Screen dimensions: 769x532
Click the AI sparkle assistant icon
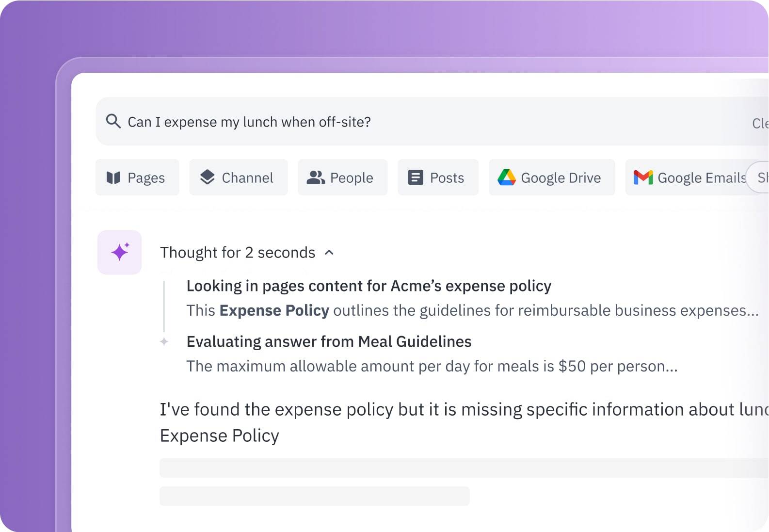[119, 252]
